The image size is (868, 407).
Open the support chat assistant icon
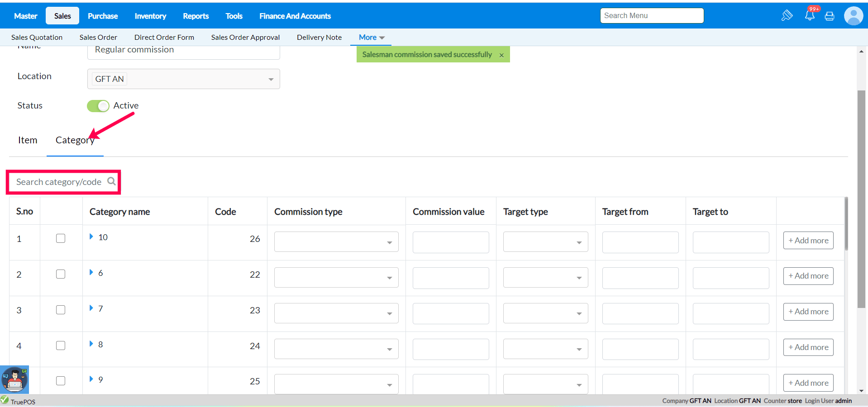(14, 379)
